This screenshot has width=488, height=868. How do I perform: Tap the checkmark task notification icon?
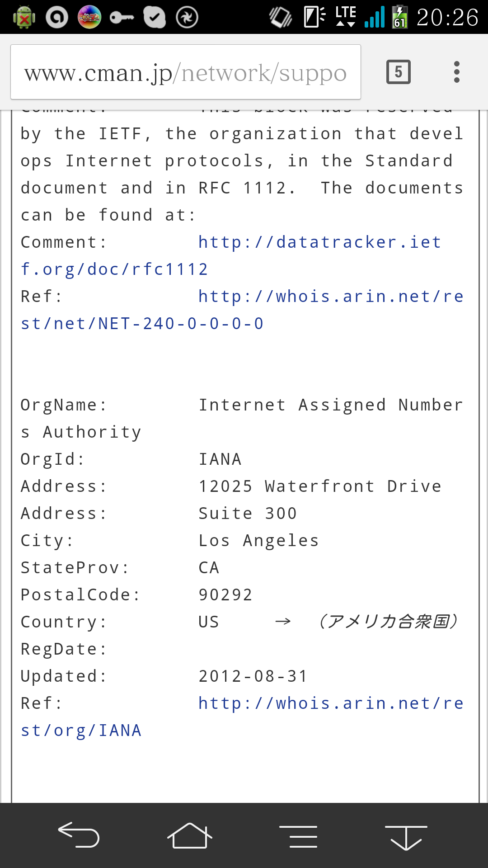155,18
